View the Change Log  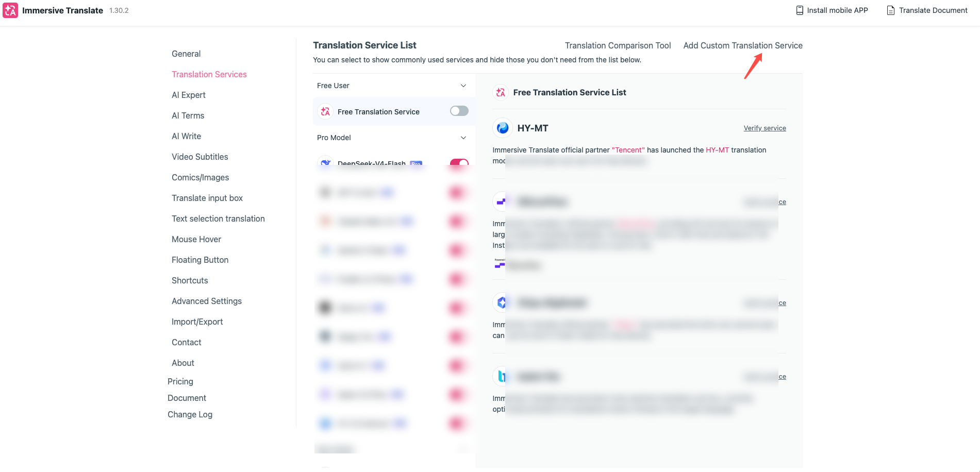(190, 414)
